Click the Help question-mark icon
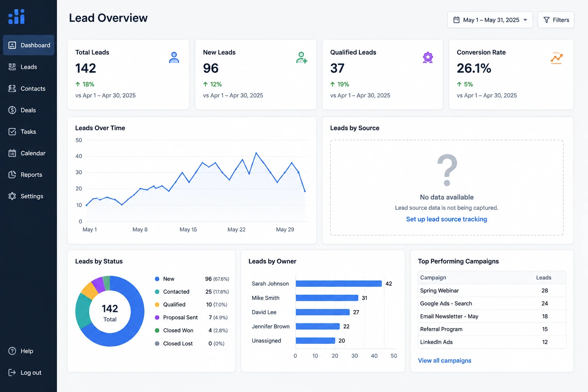Screen dimensions: 588x392 [12, 351]
